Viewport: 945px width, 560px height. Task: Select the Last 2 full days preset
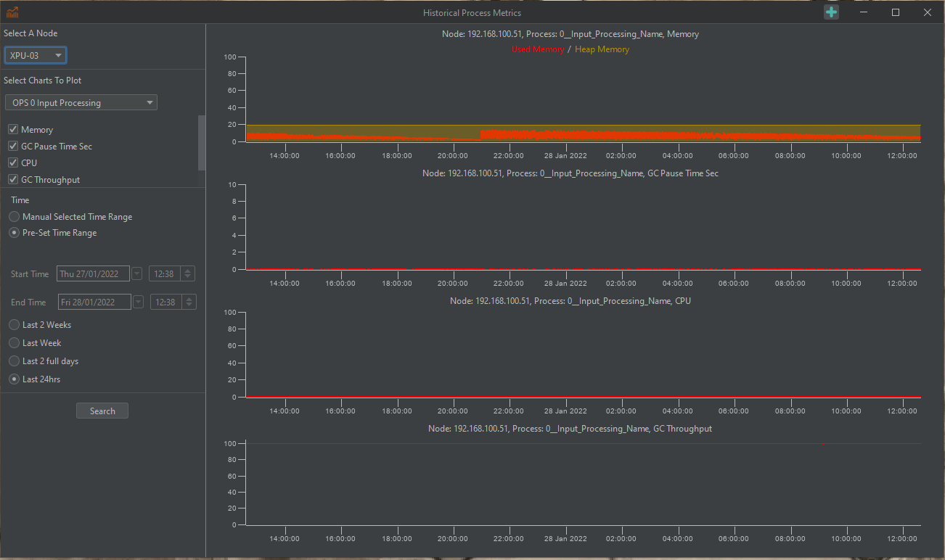15,361
